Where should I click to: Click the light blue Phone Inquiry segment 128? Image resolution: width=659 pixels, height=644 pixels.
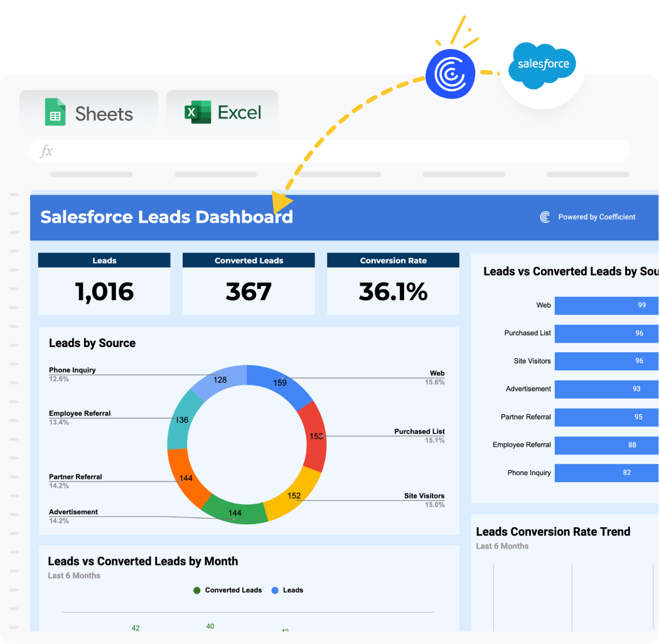220,379
